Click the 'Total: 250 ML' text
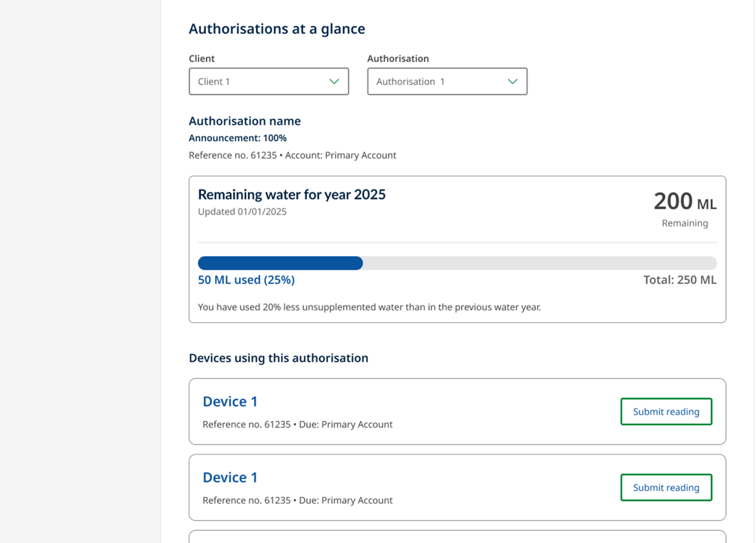 pyautogui.click(x=680, y=280)
